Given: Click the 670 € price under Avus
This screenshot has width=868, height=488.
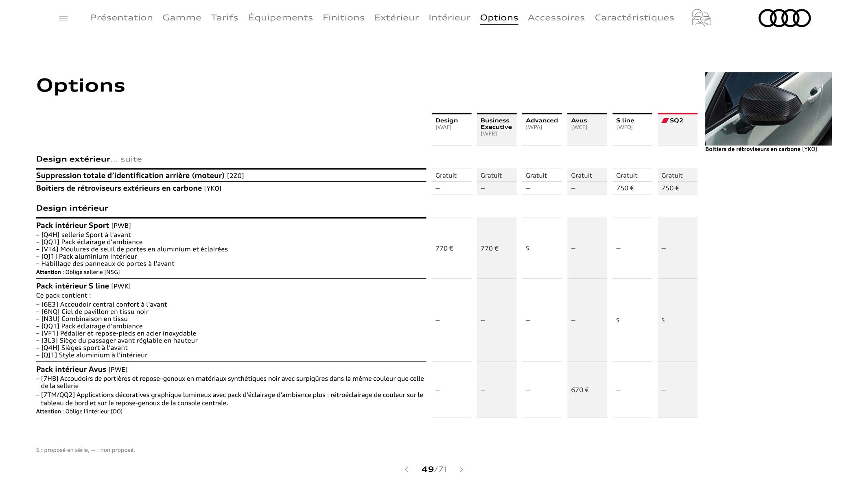Looking at the screenshot, I should (579, 390).
